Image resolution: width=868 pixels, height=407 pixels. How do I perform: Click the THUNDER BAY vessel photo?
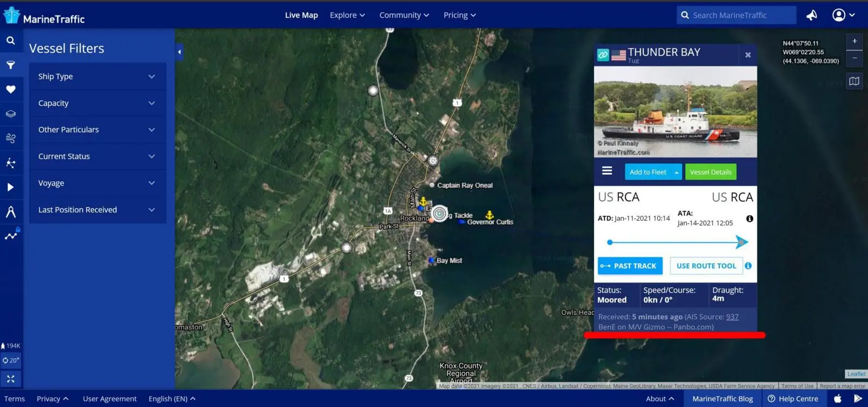[675, 112]
